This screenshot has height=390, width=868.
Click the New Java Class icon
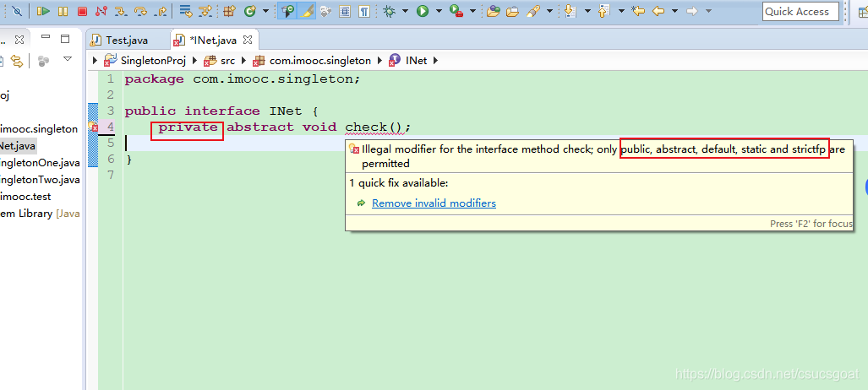click(250, 11)
